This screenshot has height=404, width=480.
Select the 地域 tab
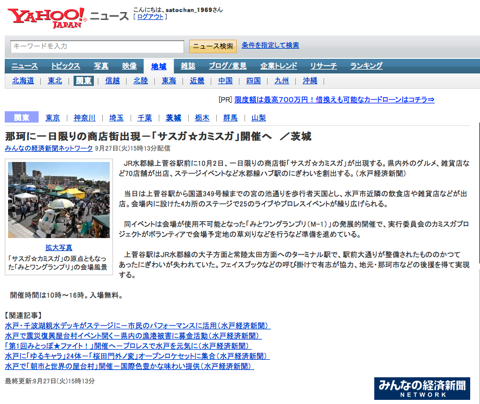click(x=159, y=67)
